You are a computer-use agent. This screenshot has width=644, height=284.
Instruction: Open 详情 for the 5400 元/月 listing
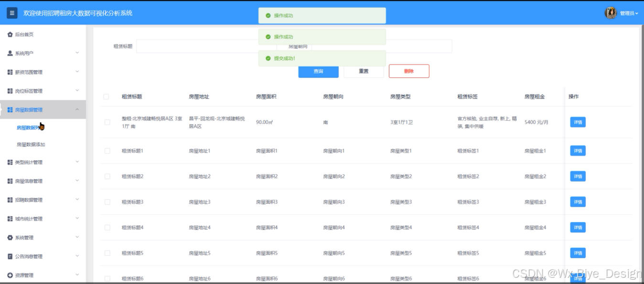(578, 122)
